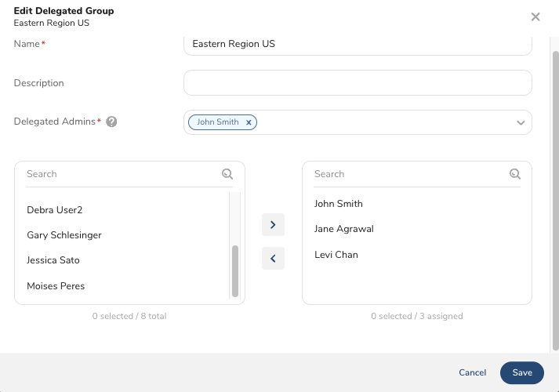Viewport: 559px width, 392px height.
Task: Expand the Delegated Admins dropdown
Action: 521,122
